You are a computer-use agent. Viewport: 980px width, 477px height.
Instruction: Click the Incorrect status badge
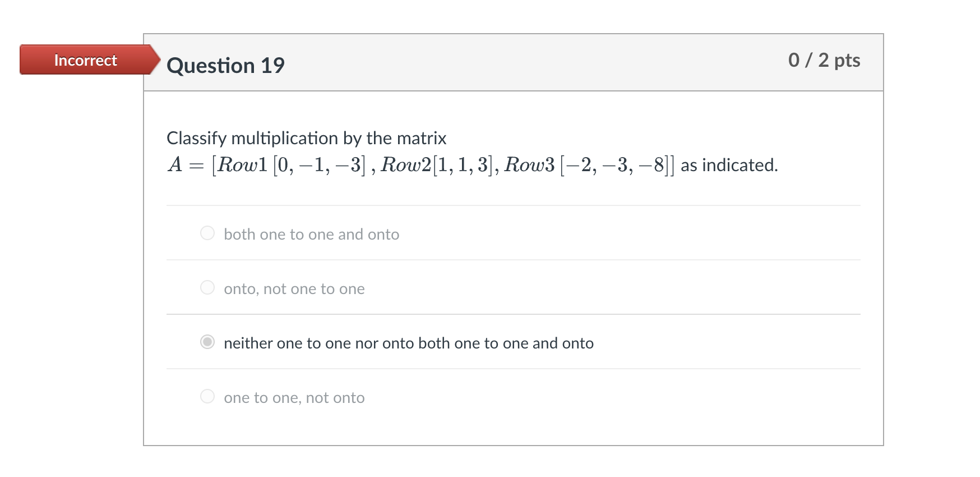click(x=84, y=60)
